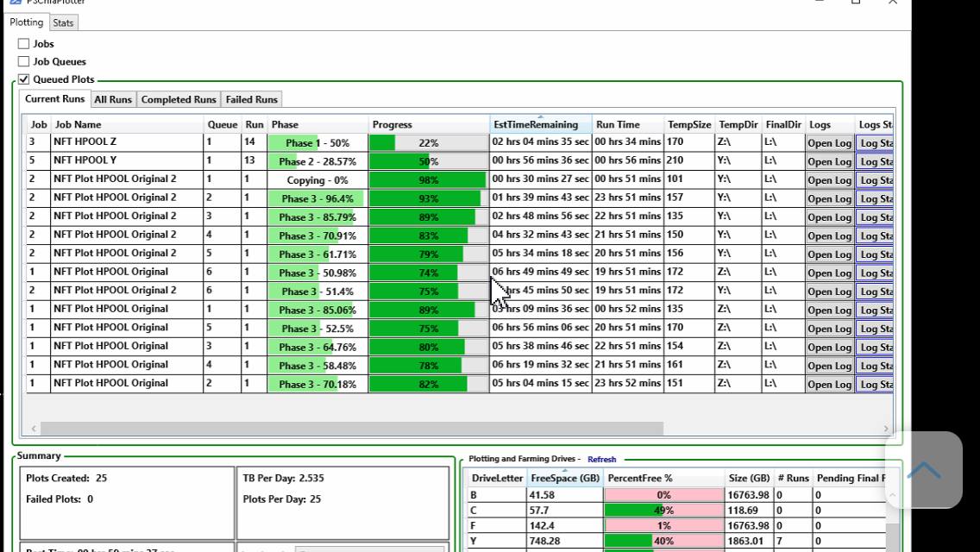
Task: Select the TempSize 210 cell
Action: coord(688,160)
